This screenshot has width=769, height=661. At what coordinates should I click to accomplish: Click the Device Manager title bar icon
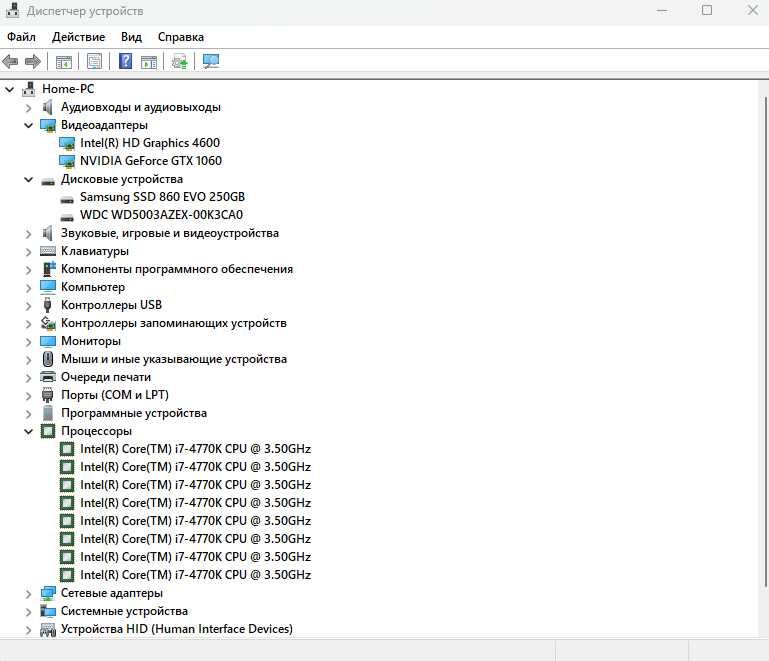pyautogui.click(x=12, y=11)
